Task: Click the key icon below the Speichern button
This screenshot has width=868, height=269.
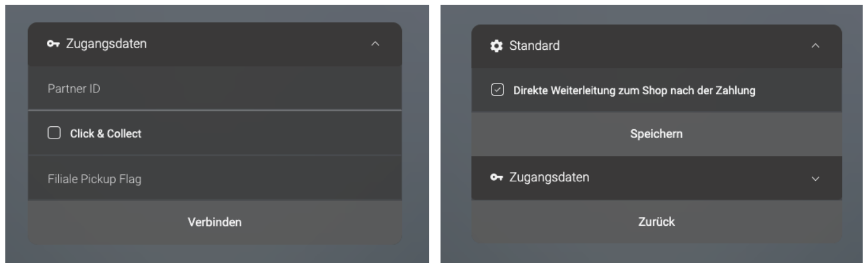Action: coord(496,178)
